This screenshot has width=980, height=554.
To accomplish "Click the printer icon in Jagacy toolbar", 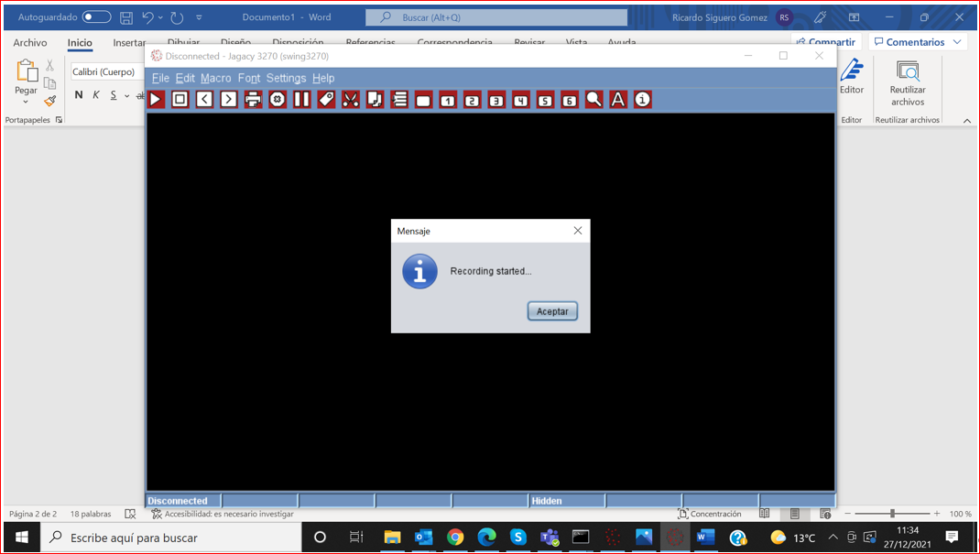I will click(x=254, y=100).
